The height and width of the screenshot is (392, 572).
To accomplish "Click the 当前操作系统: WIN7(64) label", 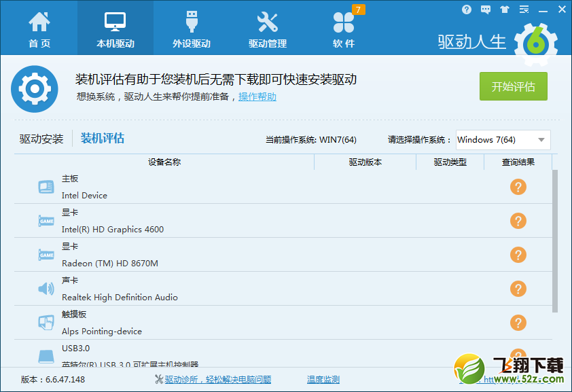I will point(311,140).
